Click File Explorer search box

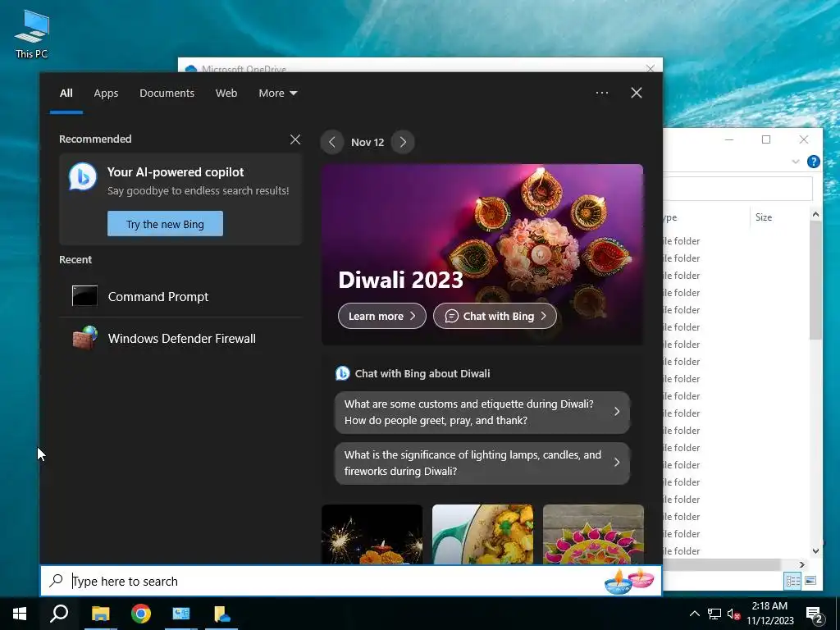[x=738, y=188]
